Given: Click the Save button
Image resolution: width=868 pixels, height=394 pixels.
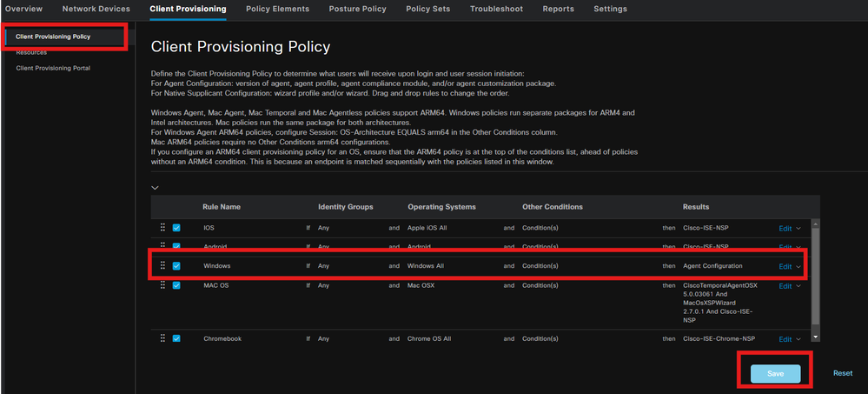Looking at the screenshot, I should (776, 374).
